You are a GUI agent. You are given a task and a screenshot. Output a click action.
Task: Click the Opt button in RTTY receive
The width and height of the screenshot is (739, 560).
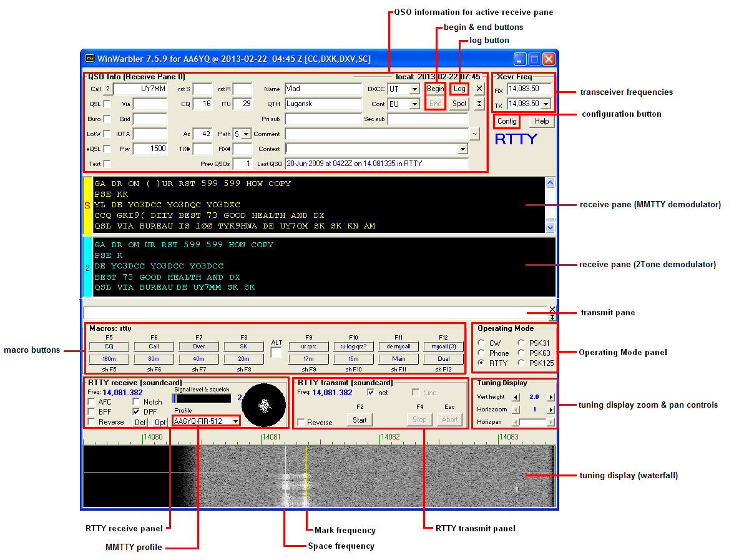click(x=160, y=423)
